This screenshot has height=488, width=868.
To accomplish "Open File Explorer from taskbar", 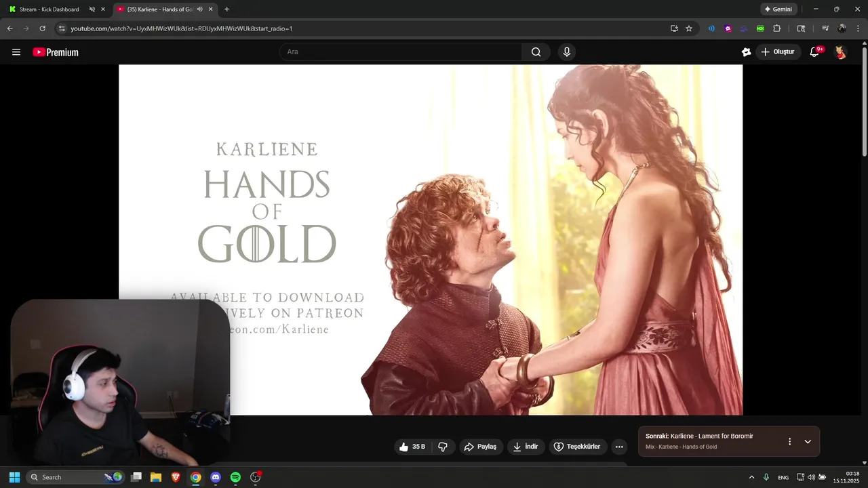I will [156, 477].
